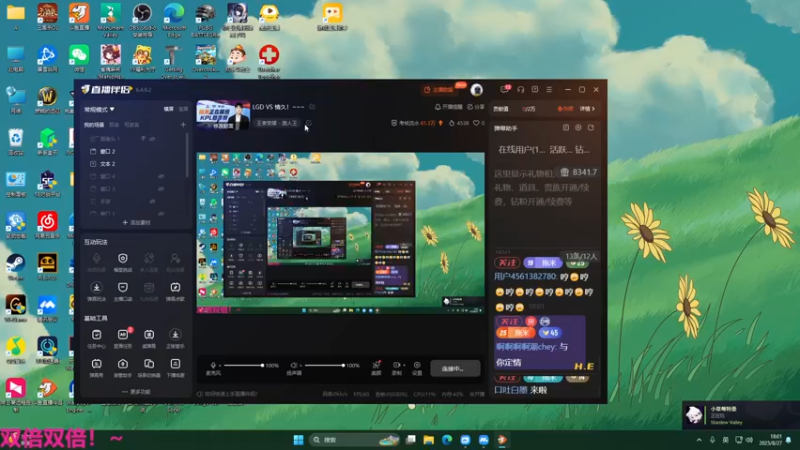Open the AD task icon with red badge
The height and width of the screenshot is (450, 800).
pyautogui.click(x=123, y=335)
